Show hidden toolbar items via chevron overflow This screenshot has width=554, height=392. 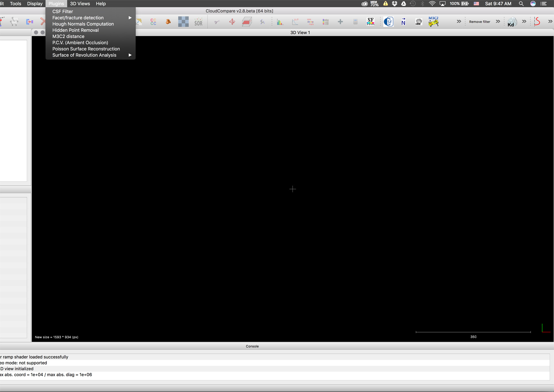(x=459, y=21)
